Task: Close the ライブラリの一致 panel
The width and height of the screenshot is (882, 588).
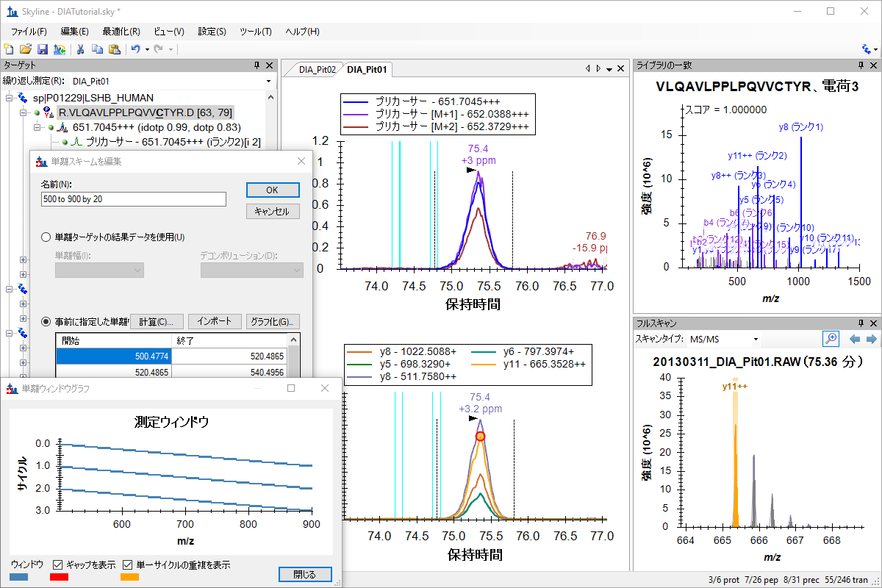Action: pos(873,65)
